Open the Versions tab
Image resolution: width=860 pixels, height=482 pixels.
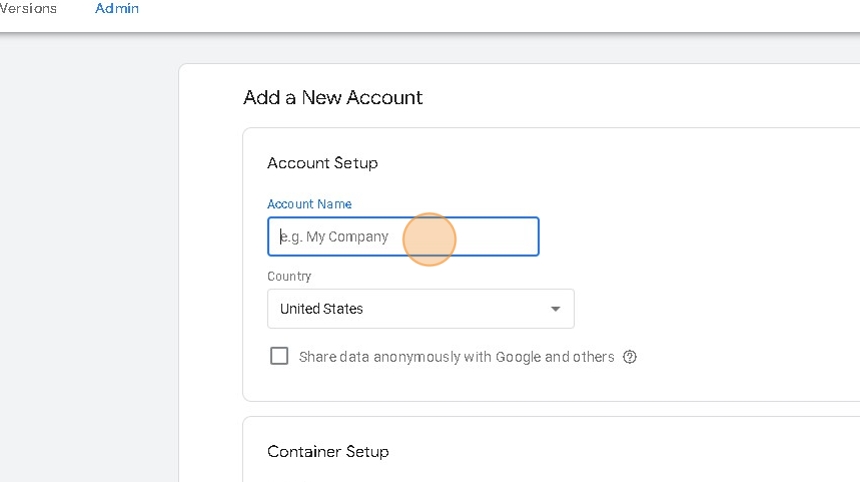click(x=27, y=9)
